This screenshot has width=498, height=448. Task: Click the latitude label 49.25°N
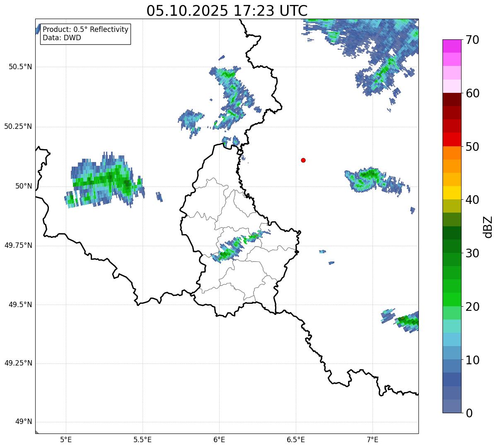coord(18,363)
